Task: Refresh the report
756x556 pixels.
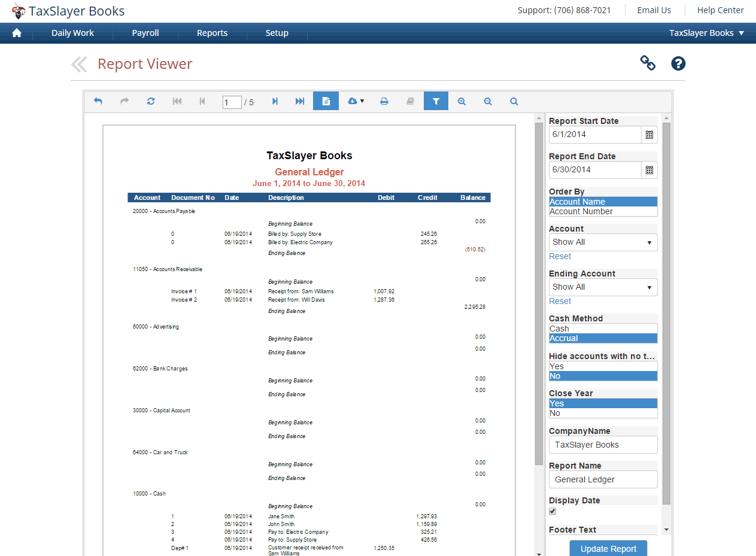Action: click(x=151, y=101)
